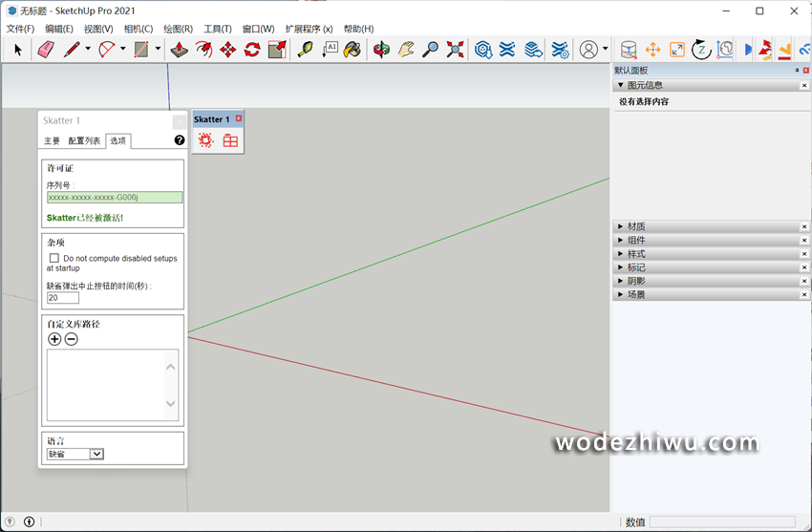The height and width of the screenshot is (532, 812).
Task: Switch to the 主要 tab in Skatter
Action: pos(52,140)
